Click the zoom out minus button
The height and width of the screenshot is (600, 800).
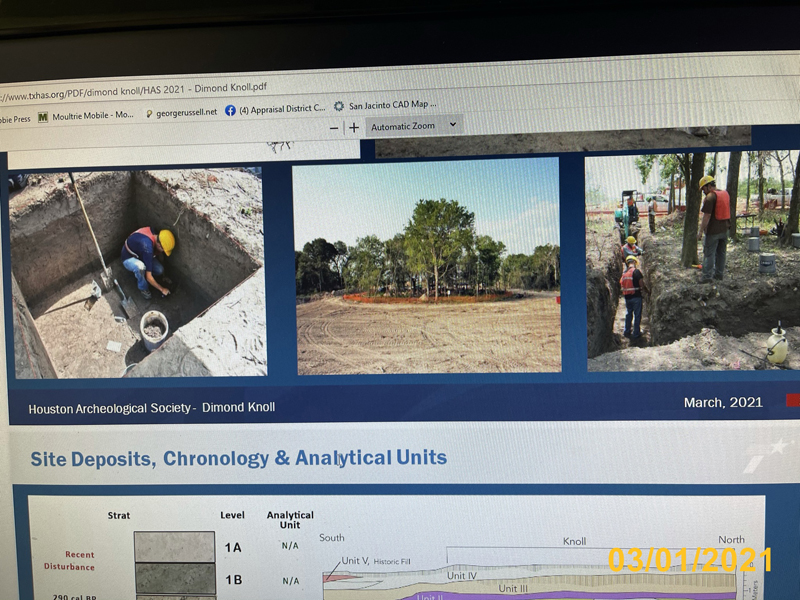[x=334, y=129]
